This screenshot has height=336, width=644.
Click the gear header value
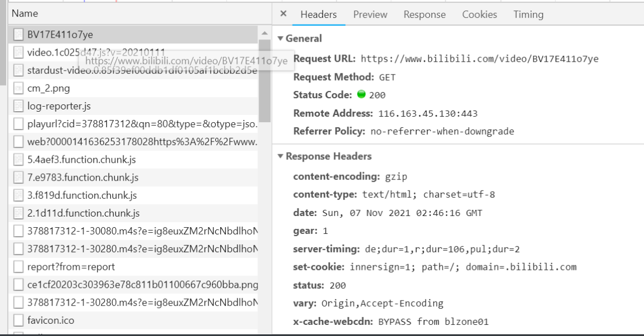(325, 231)
